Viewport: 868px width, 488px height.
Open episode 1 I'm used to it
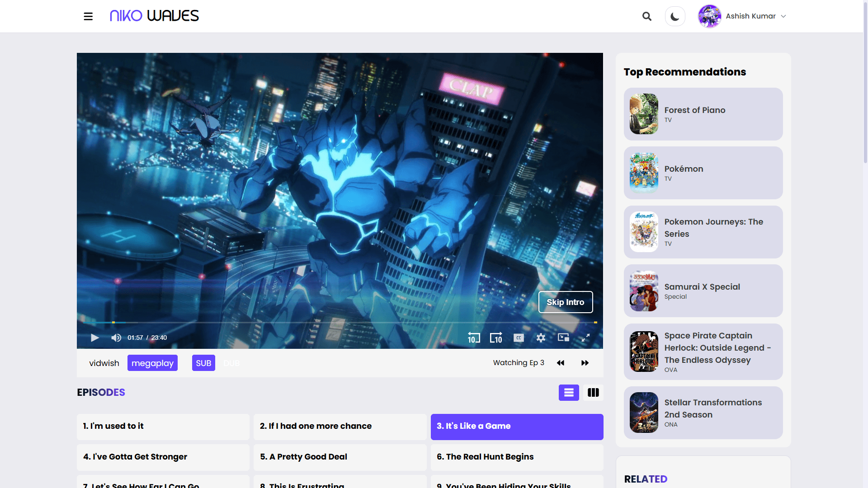[163, 427]
